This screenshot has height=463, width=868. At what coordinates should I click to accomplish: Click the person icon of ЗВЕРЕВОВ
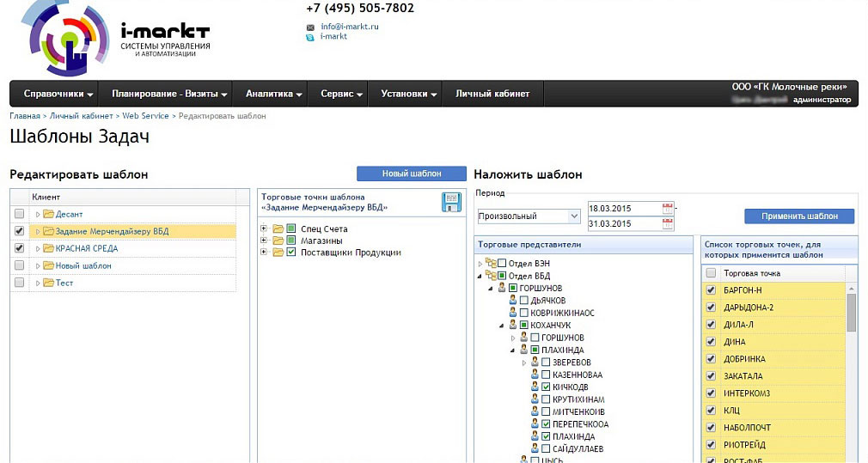pyautogui.click(x=535, y=362)
